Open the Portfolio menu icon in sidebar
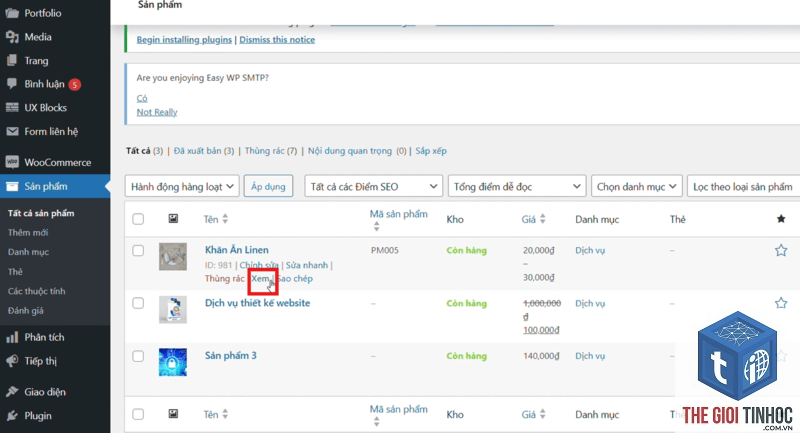The width and height of the screenshot is (800, 433). 12,13
